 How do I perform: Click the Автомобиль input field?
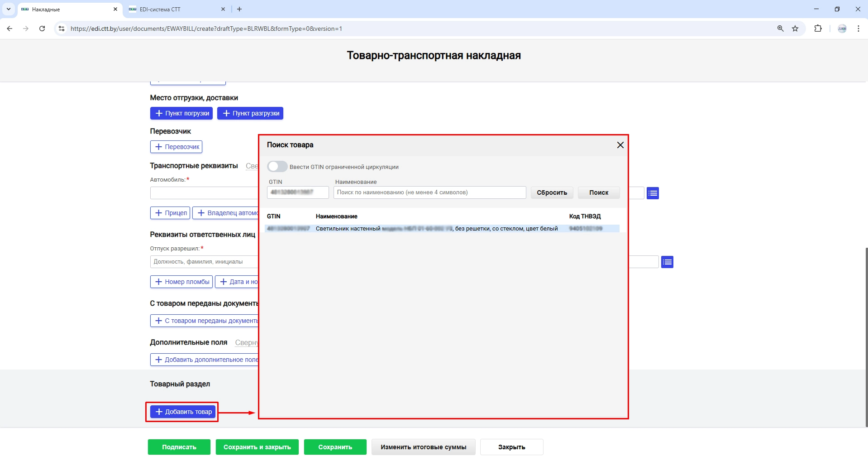pyautogui.click(x=204, y=193)
